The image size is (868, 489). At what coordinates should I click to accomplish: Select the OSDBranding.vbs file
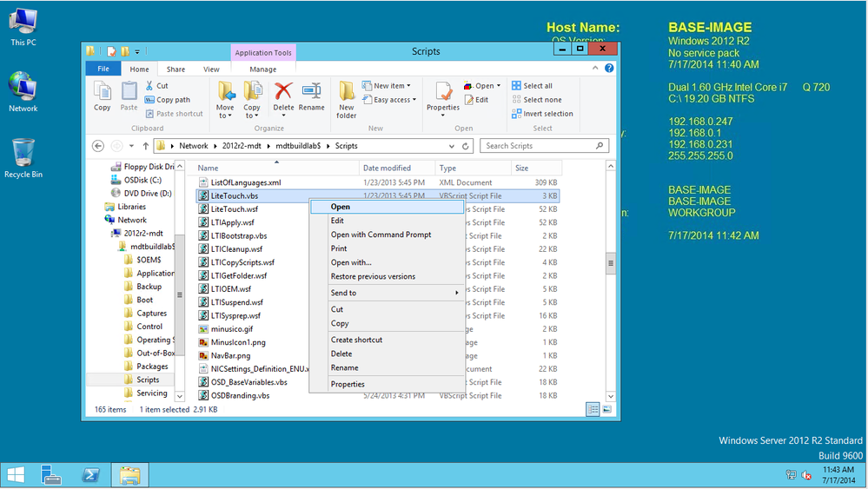pyautogui.click(x=241, y=395)
